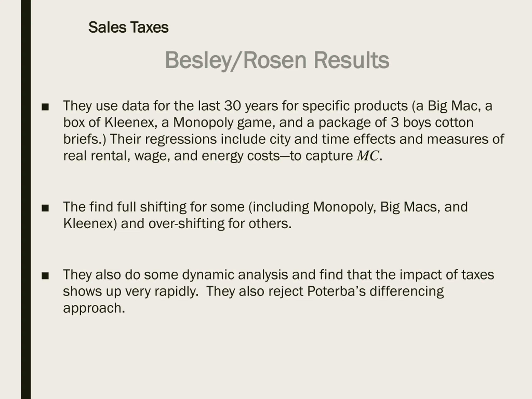Click the word "over-shifting" in second bullet
This screenshot has width=532, height=399.
tap(186, 224)
